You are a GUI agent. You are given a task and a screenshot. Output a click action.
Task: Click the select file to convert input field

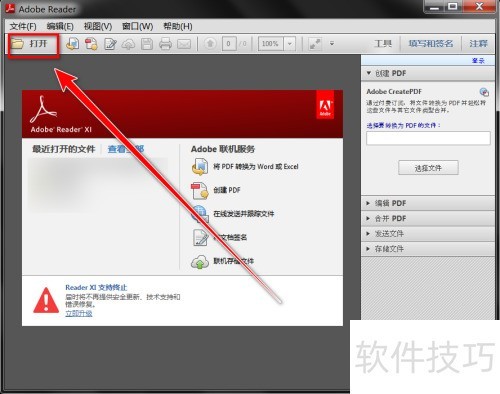[x=428, y=138]
